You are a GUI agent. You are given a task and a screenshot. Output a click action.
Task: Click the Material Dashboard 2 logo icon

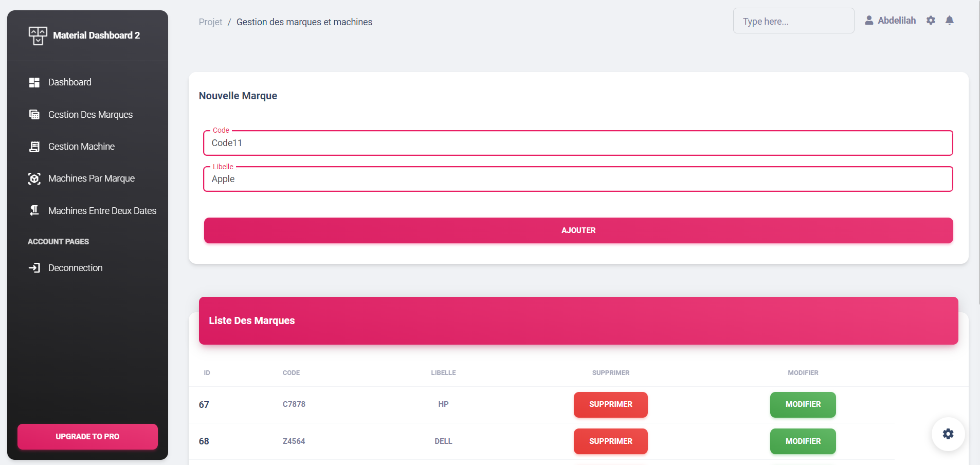point(38,35)
